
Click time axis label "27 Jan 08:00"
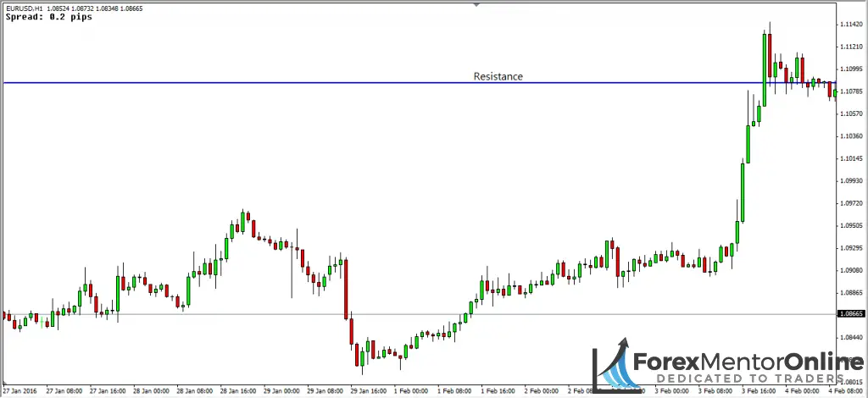point(64,391)
